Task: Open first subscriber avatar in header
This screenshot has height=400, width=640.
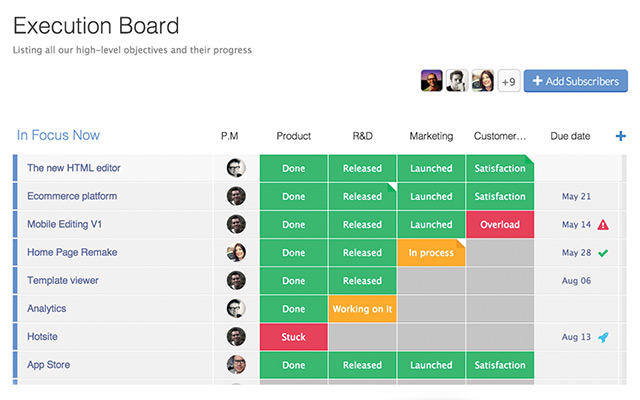Action: (432, 81)
